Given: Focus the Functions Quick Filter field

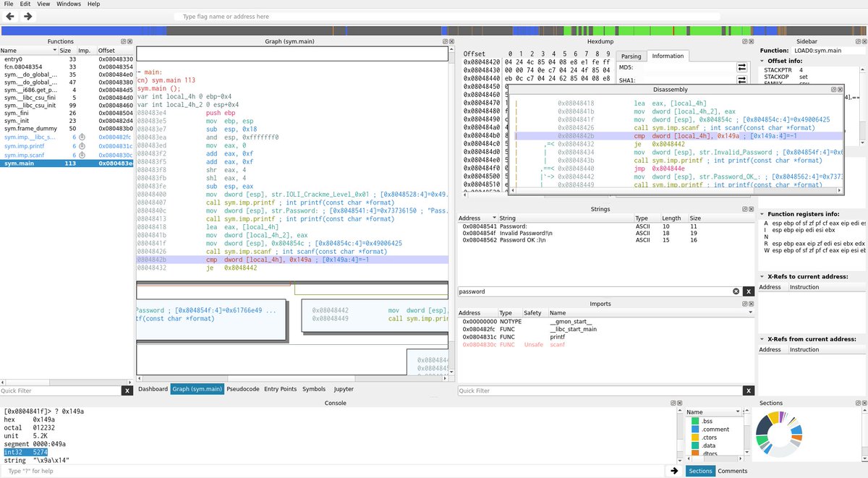Looking at the screenshot, I should [x=59, y=390].
